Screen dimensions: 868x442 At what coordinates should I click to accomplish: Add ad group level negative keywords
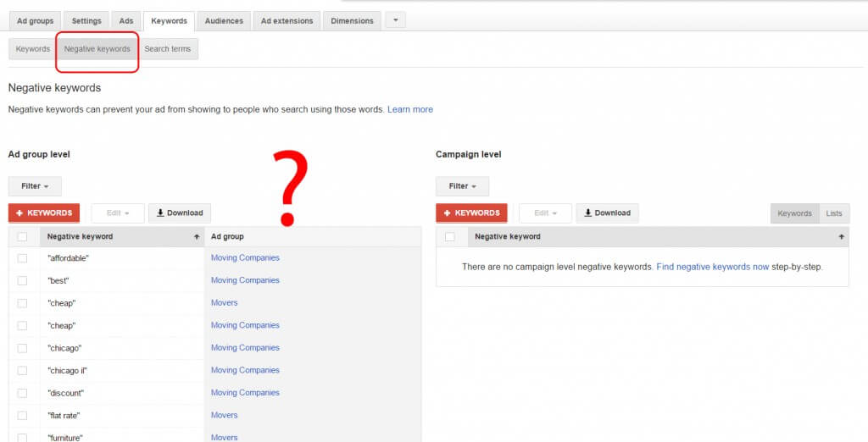coord(44,213)
